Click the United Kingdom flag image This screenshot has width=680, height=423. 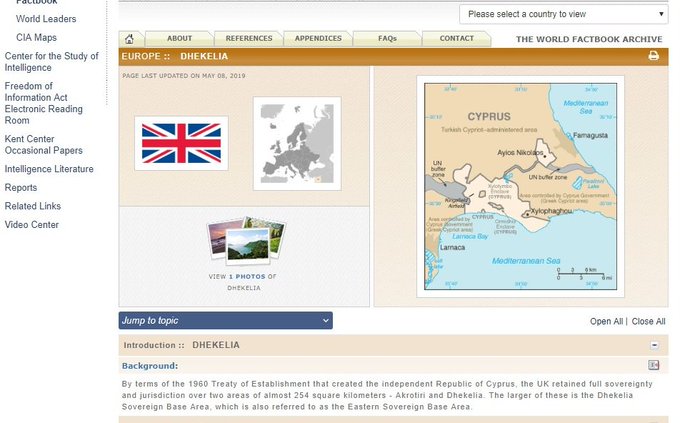181,143
